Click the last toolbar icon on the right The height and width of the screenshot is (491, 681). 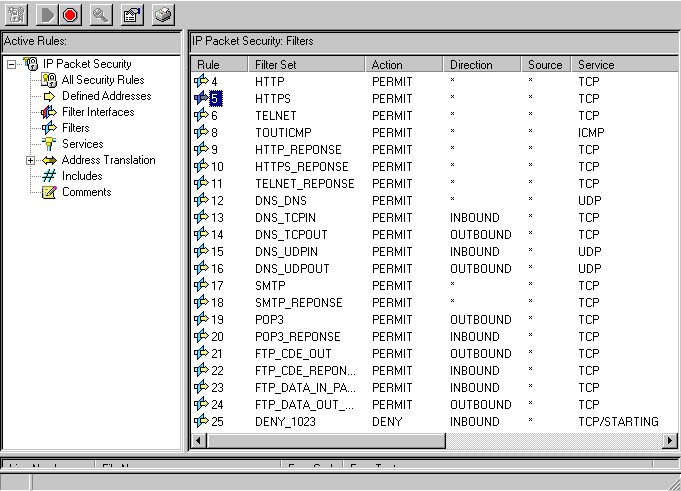pyautogui.click(x=162, y=14)
